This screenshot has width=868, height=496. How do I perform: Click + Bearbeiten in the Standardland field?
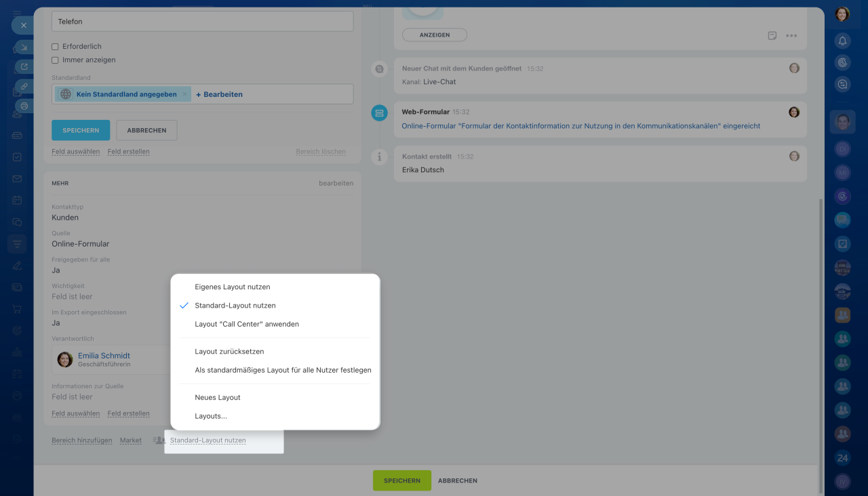coord(219,94)
